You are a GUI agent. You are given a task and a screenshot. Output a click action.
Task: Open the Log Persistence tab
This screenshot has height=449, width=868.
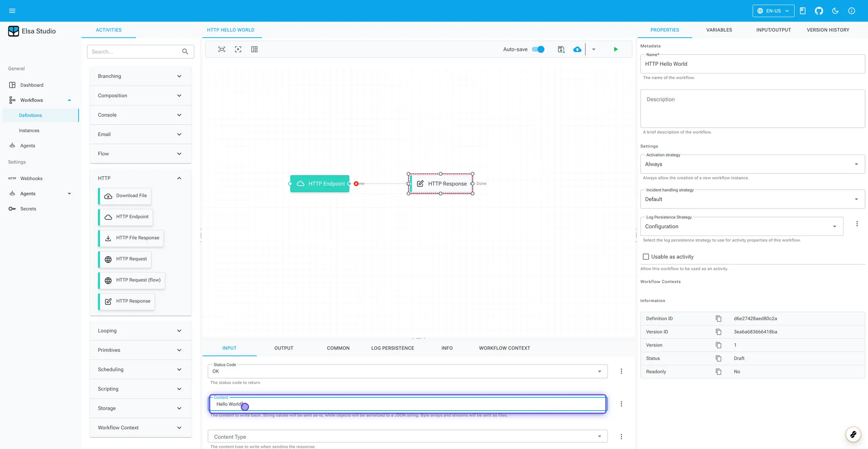(x=392, y=348)
